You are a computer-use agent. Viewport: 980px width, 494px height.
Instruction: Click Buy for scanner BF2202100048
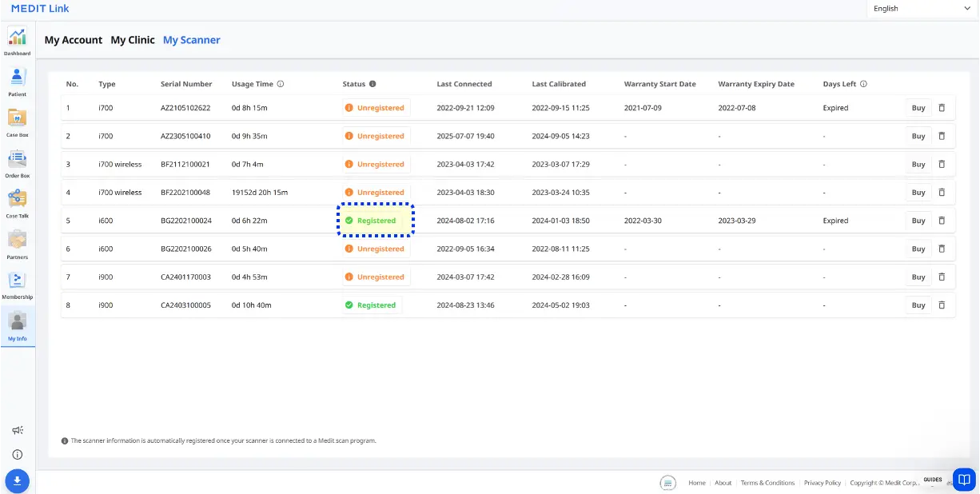pos(918,193)
